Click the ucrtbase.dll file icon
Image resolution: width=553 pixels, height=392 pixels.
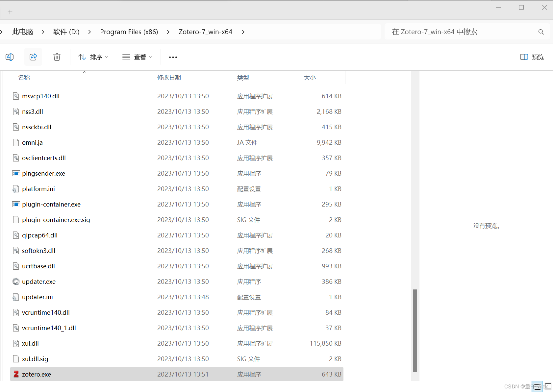pyautogui.click(x=16, y=266)
